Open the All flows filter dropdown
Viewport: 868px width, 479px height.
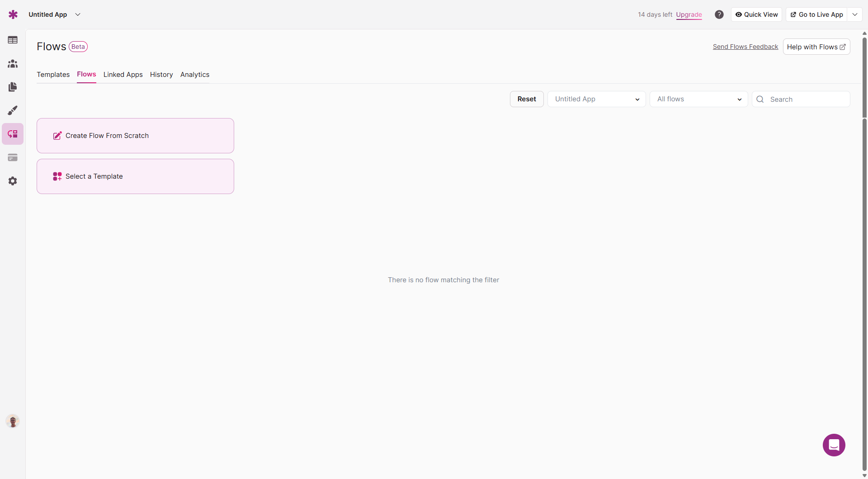(698, 99)
